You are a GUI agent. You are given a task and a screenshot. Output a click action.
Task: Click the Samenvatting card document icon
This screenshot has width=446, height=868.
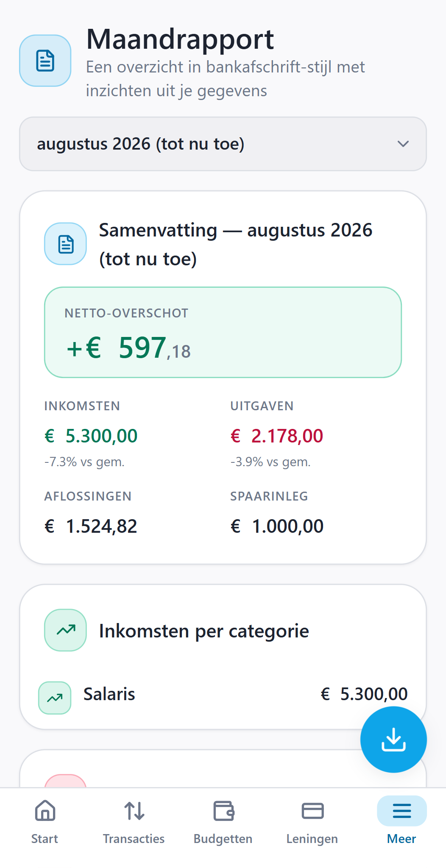66,244
